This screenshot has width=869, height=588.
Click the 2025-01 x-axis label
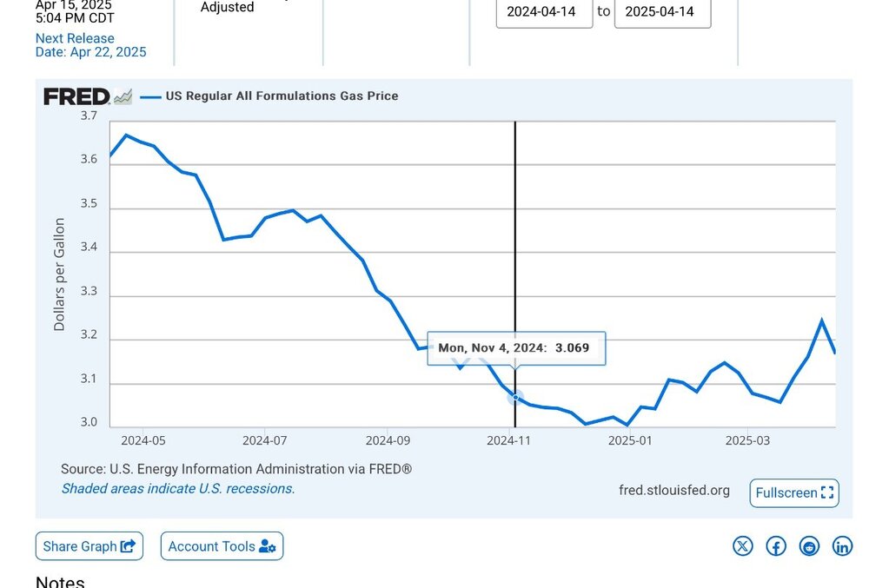coord(629,440)
